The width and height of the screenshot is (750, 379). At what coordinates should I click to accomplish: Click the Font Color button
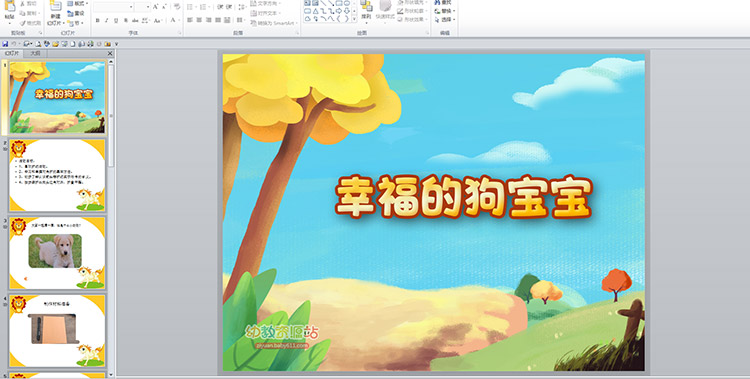174,20
